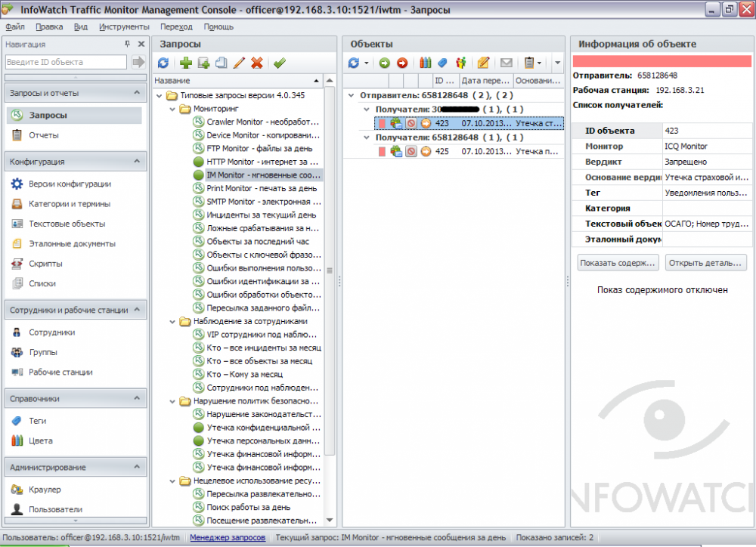The image size is (756, 547).
Task: Run query with the green checkmark icon
Action: 280,63
